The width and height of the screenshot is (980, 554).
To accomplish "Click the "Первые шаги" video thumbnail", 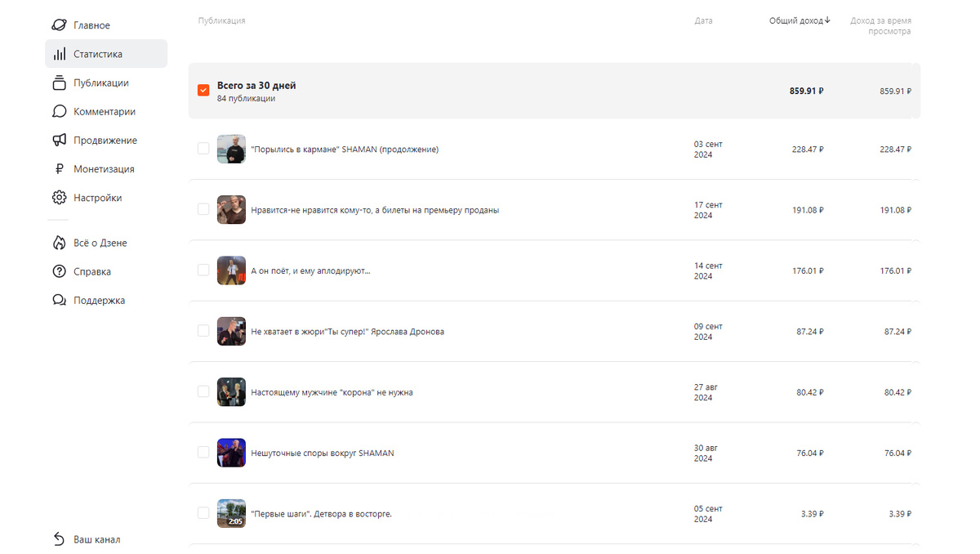I will point(231,513).
